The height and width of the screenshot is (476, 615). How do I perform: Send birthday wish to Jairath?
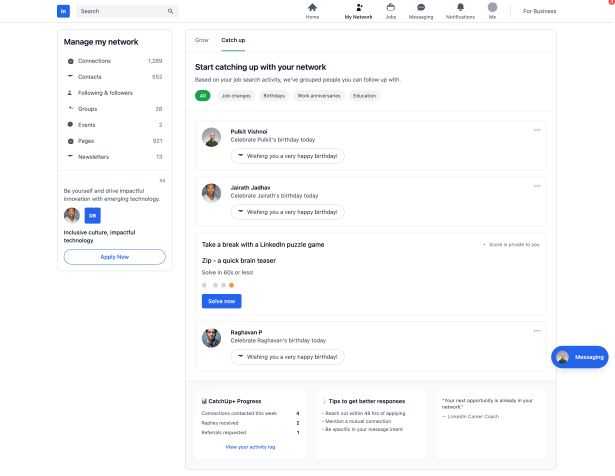pos(287,212)
